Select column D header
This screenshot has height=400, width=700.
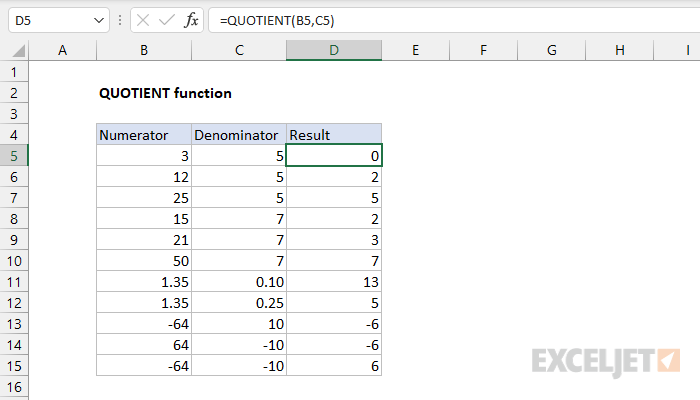click(333, 50)
